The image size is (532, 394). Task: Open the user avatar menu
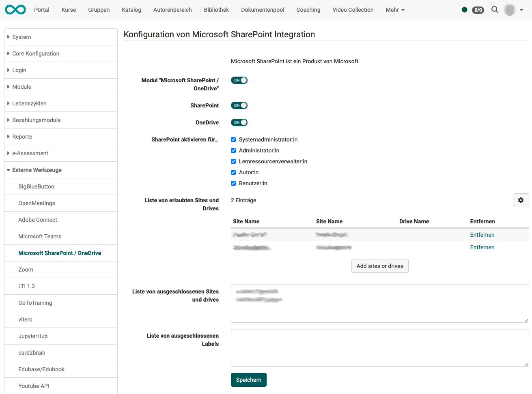pos(509,9)
